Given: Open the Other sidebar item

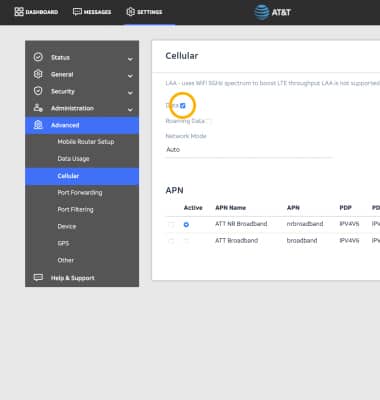Looking at the screenshot, I should (66, 260).
